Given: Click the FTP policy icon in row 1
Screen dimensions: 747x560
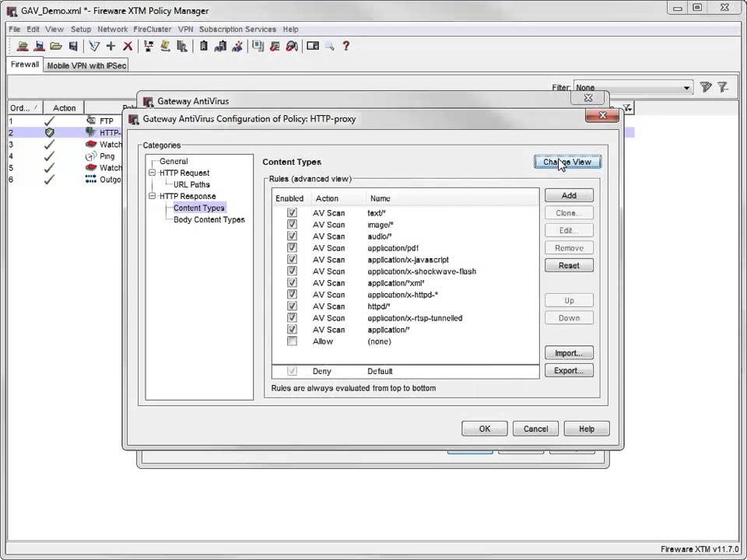Looking at the screenshot, I should click(x=90, y=121).
